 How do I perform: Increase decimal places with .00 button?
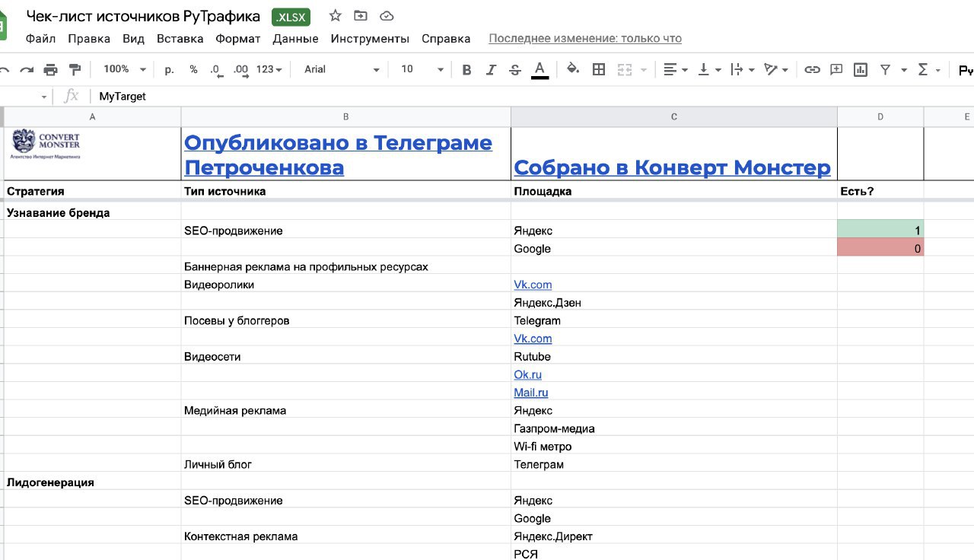coord(240,70)
